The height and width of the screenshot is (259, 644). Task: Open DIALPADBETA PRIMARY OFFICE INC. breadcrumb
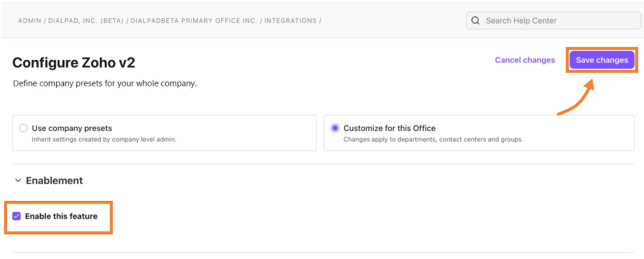click(194, 21)
